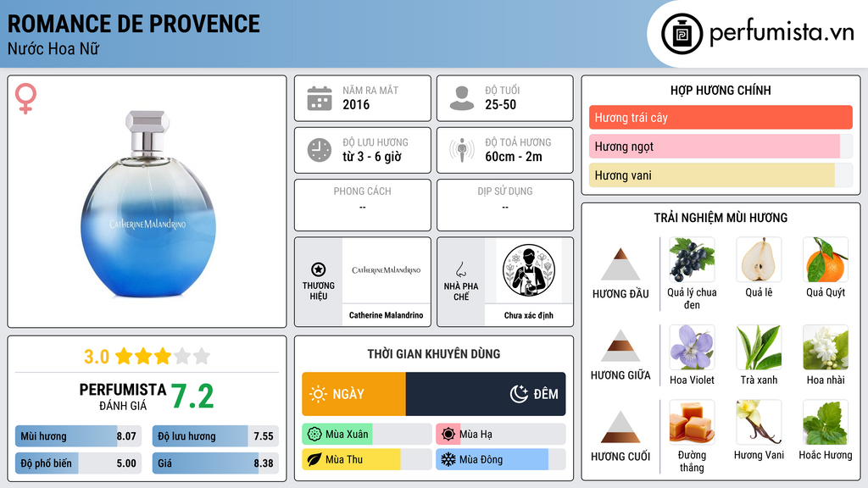Click the first yellow rating star

(124, 356)
